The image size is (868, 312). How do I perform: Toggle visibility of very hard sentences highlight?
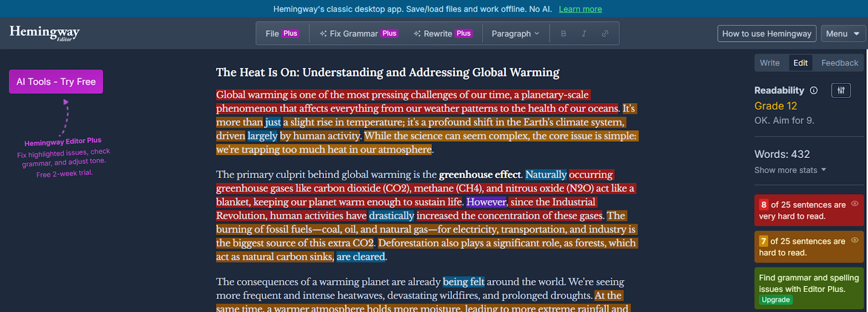[x=854, y=204]
